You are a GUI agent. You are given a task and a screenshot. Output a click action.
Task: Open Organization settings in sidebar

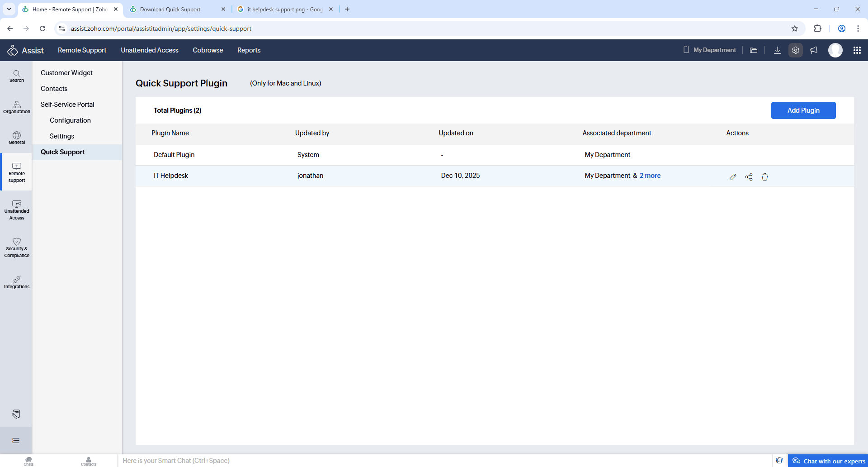(x=17, y=107)
